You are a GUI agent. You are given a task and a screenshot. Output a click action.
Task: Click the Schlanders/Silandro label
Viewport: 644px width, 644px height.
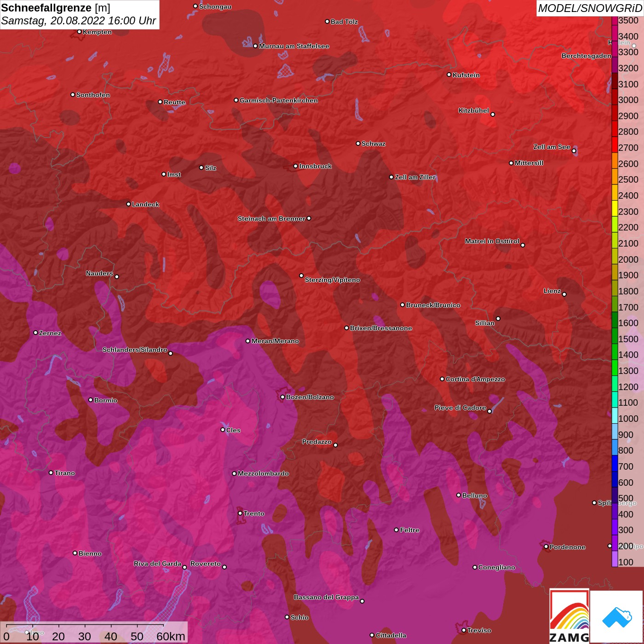[135, 350]
